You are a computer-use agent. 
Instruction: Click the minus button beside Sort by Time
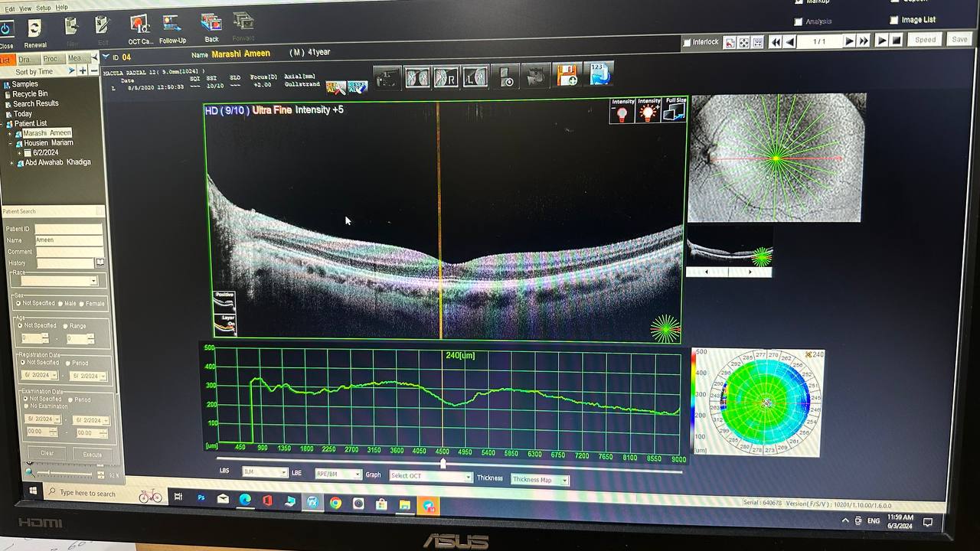tap(94, 70)
